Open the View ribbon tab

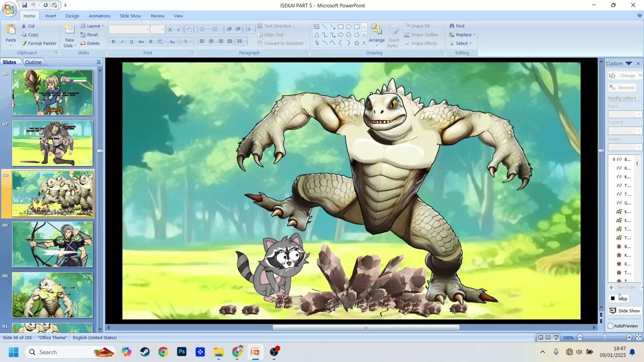(178, 16)
